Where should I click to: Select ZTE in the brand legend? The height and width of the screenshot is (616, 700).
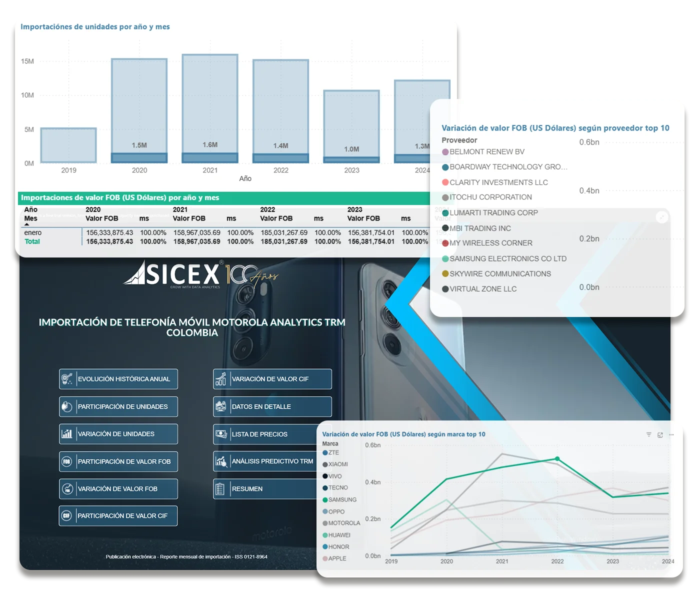click(331, 452)
